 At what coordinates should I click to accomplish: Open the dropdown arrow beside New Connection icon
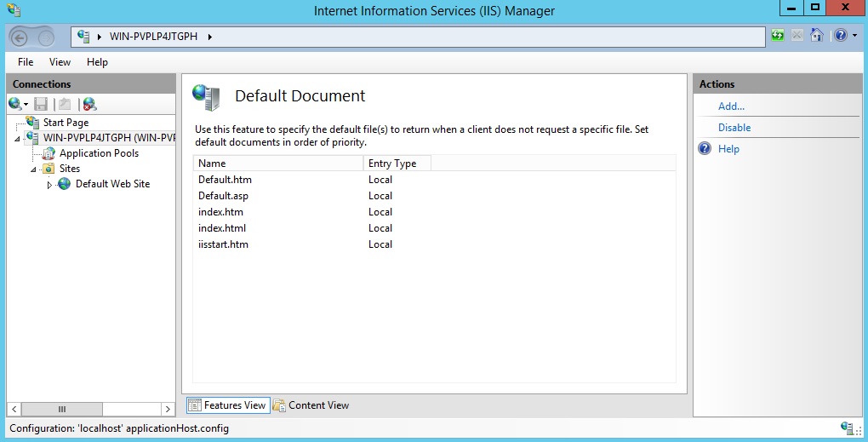coord(26,105)
